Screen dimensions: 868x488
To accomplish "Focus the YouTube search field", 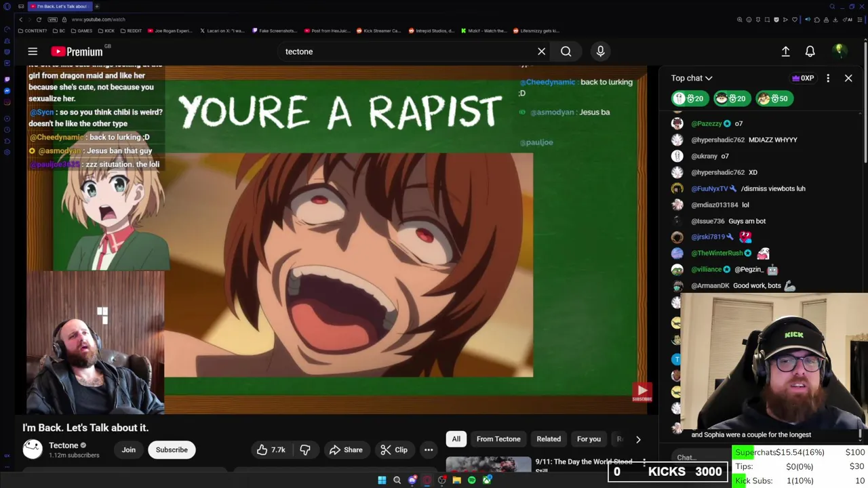I will coord(407,52).
